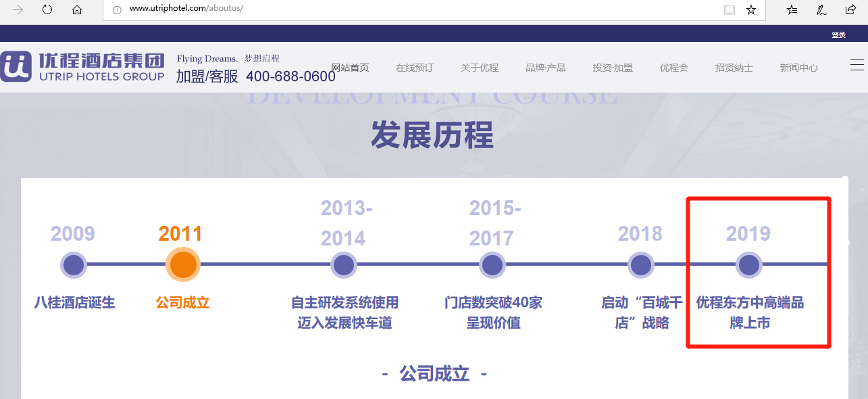This screenshot has width=868, height=399.
Task: Click the Flying Dreams. 梦想启程 slogan
Action: point(228,58)
